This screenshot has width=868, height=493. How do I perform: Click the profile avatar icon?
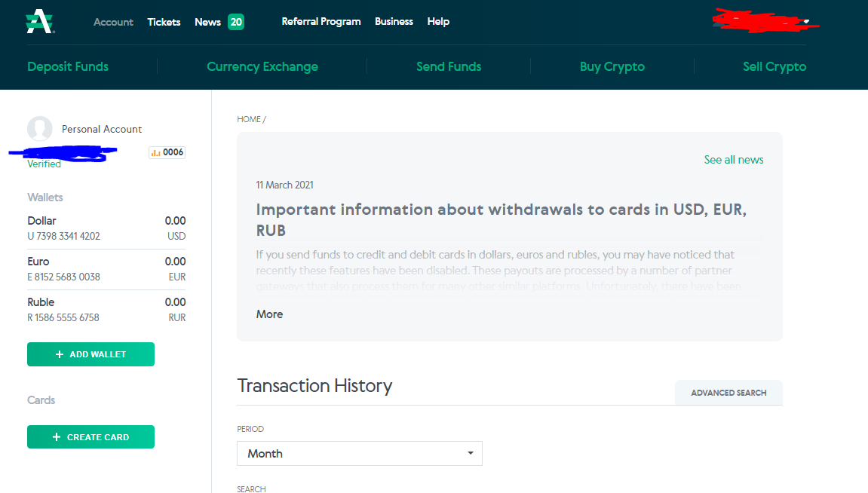40,129
